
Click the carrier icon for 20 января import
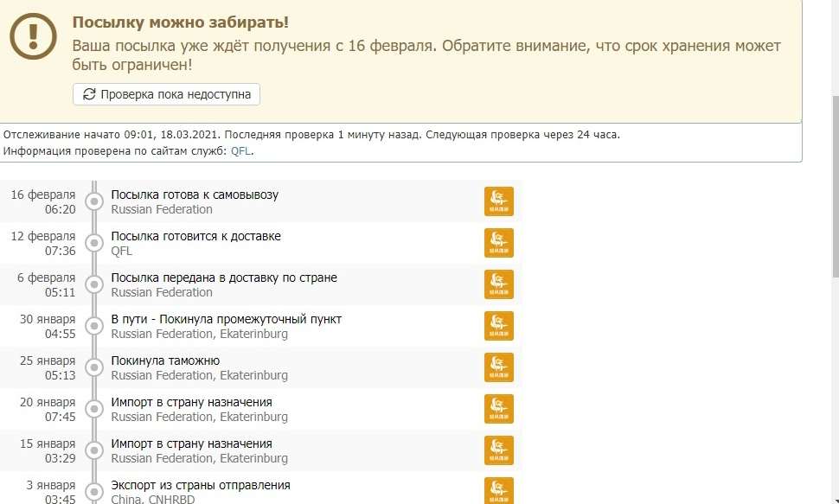tap(499, 409)
